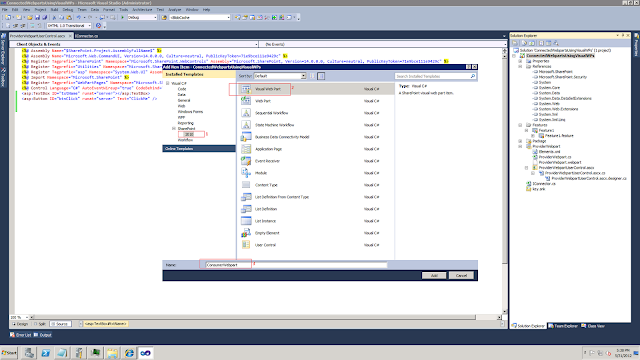This screenshot has height=360, width=640.
Task: Open the Sort by Default dropdown
Action: tap(280, 76)
